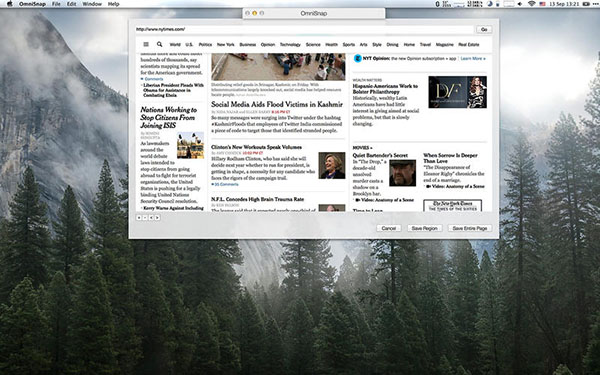The height and width of the screenshot is (375, 600).
Task: Select the World section tab
Action: point(175,44)
